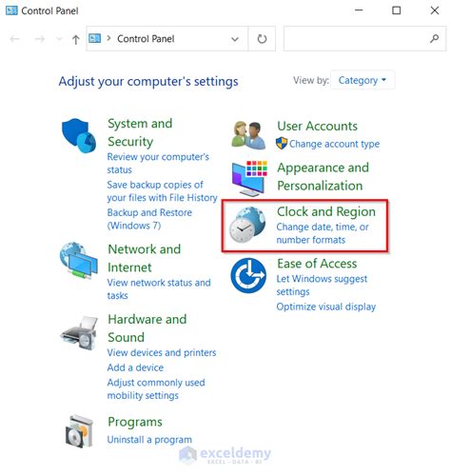The image size is (451, 476).
Task: Open the Ease of Access icon
Action: [248, 275]
